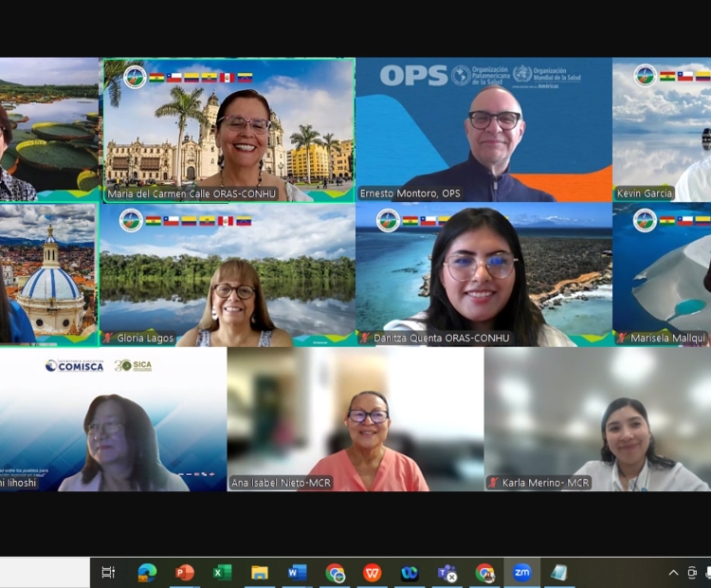Open Excel from the taskbar
This screenshot has width=711, height=588.
point(222,573)
